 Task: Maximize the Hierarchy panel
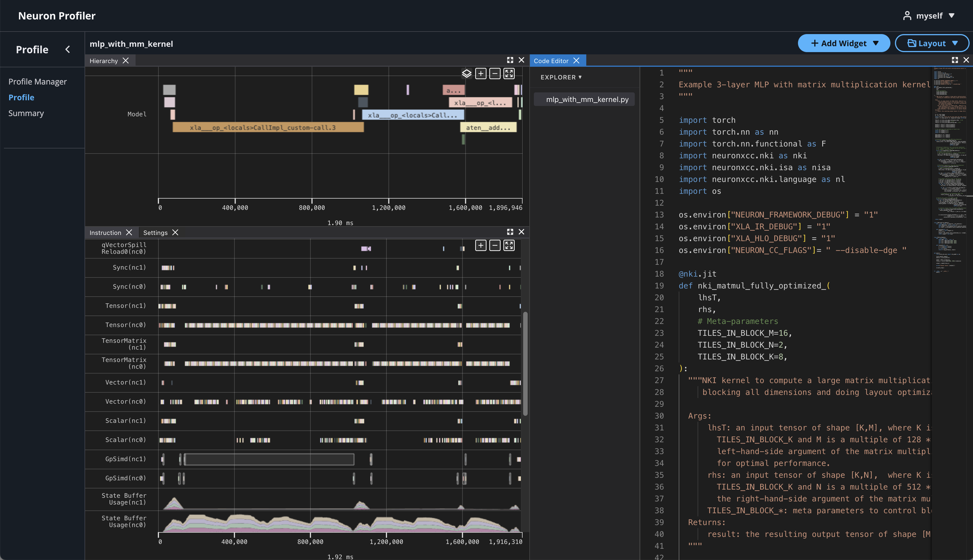(510, 60)
